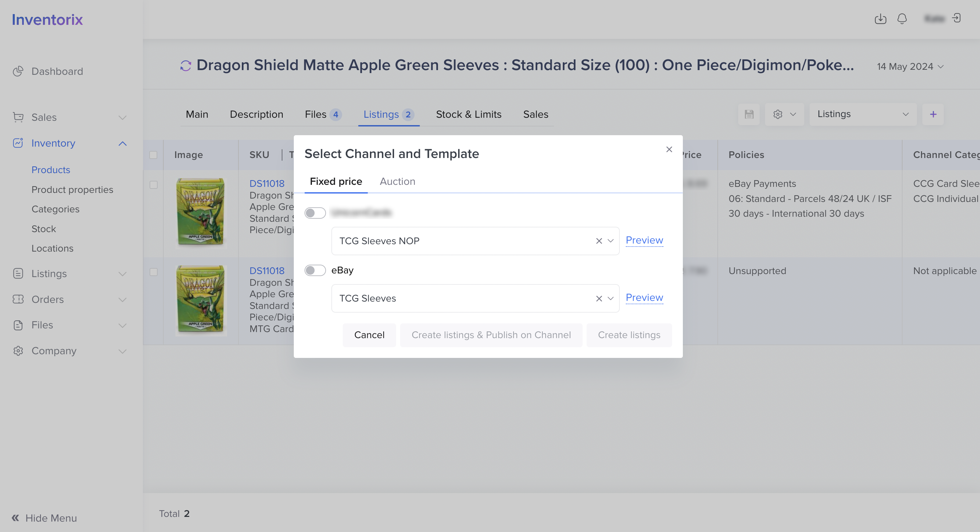Switch to the Main tab
The image size is (980, 532).
point(197,114)
